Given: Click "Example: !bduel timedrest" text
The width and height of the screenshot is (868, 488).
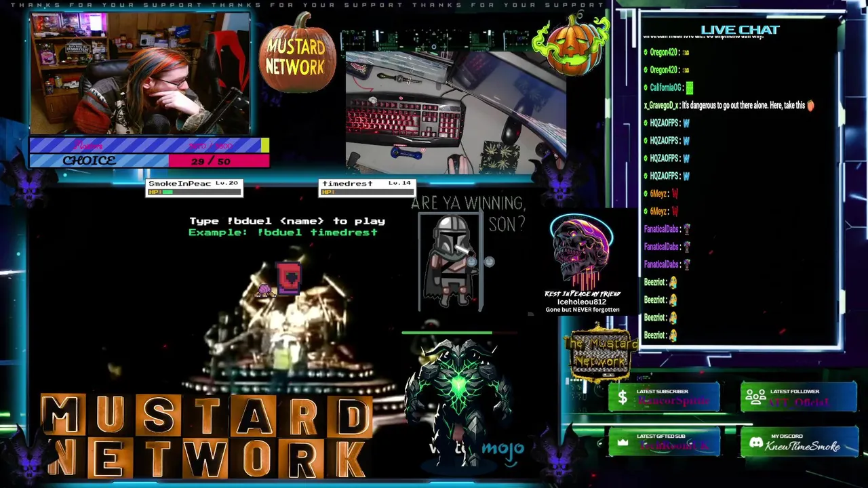Looking at the screenshot, I should [x=283, y=232].
